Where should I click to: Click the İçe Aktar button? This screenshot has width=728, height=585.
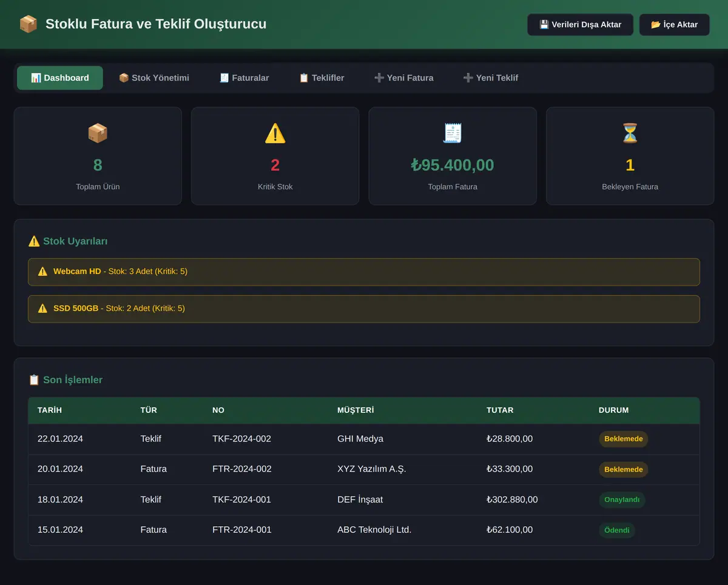click(675, 25)
